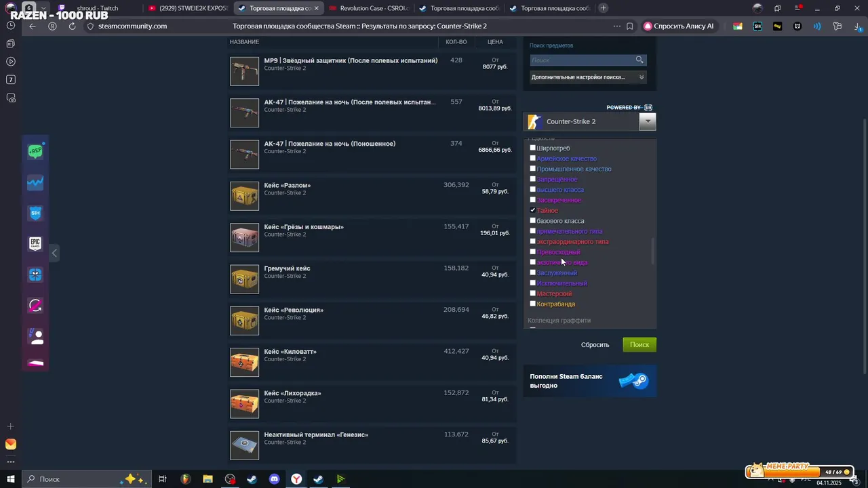Image resolution: width=868 pixels, height=488 pixels.
Task: Open Discord from the taskbar
Action: click(274, 479)
